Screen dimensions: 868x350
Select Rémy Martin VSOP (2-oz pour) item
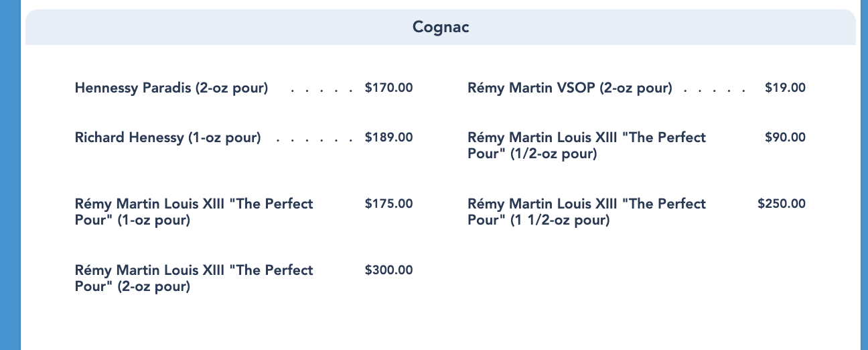click(x=569, y=88)
